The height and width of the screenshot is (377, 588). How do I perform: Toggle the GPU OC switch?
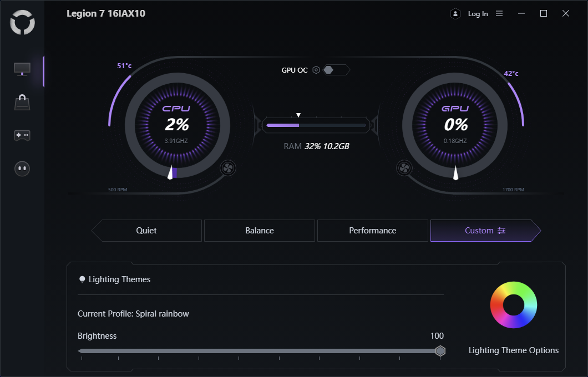(336, 70)
